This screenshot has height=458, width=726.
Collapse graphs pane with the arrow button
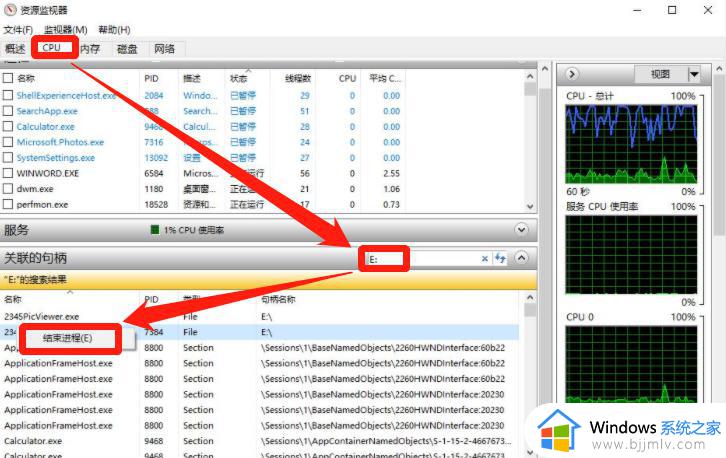(572, 74)
